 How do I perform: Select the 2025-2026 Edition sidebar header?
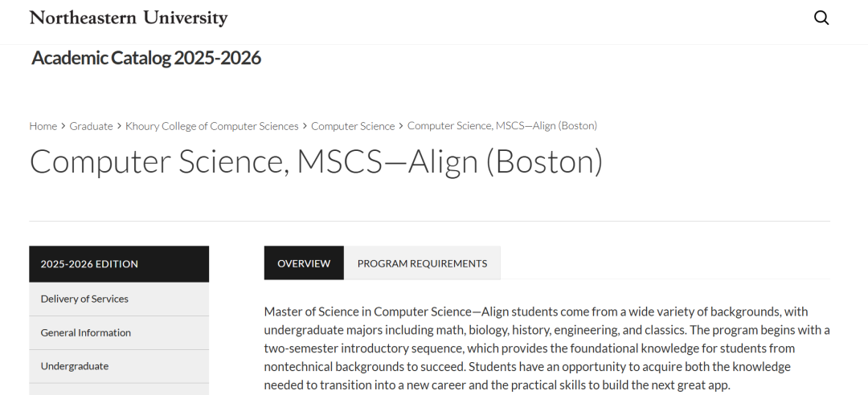pyautogui.click(x=119, y=264)
